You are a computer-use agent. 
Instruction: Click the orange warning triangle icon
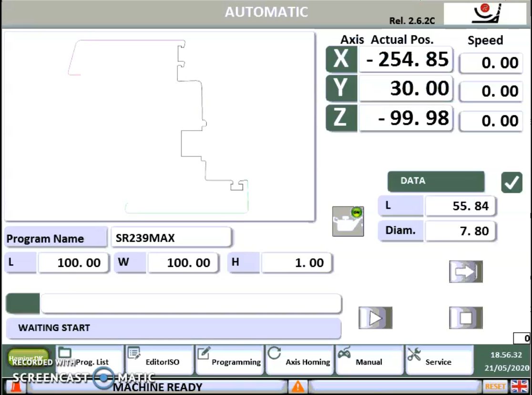tap(298, 386)
